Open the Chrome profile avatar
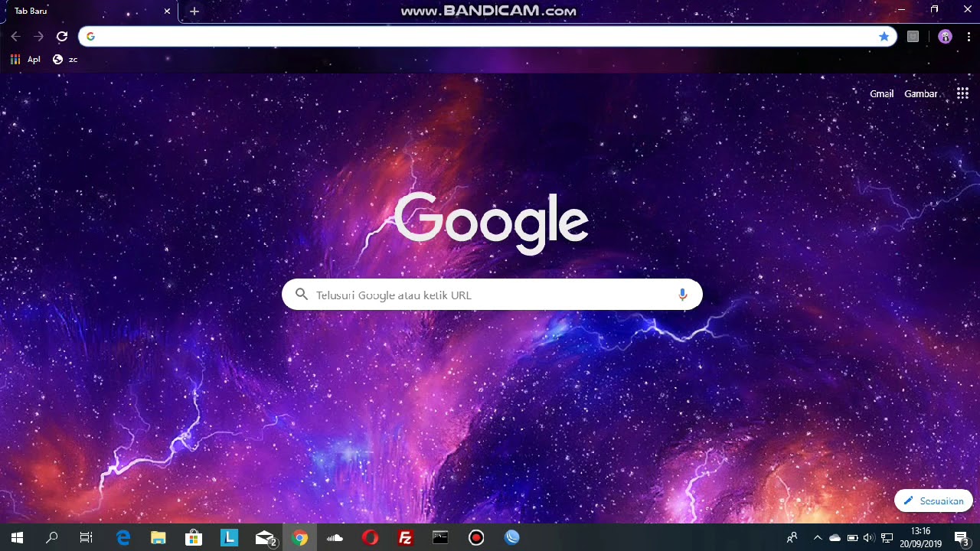This screenshot has width=980, height=551. click(945, 36)
